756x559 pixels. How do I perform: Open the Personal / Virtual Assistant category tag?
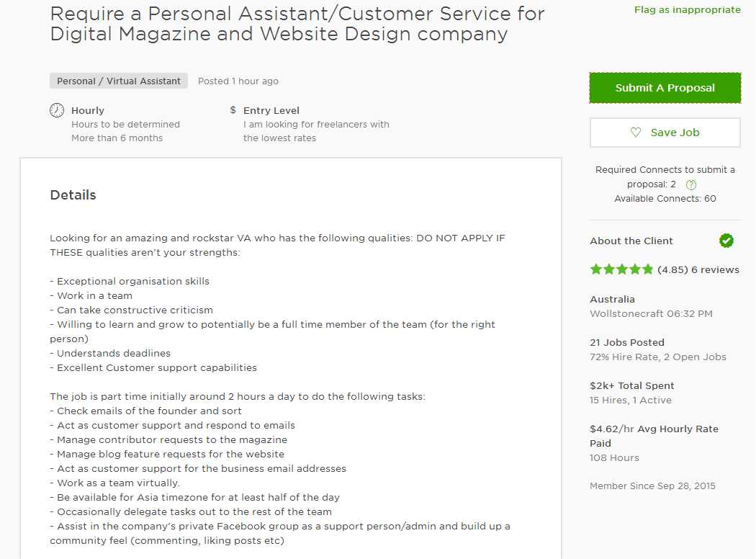pos(119,81)
